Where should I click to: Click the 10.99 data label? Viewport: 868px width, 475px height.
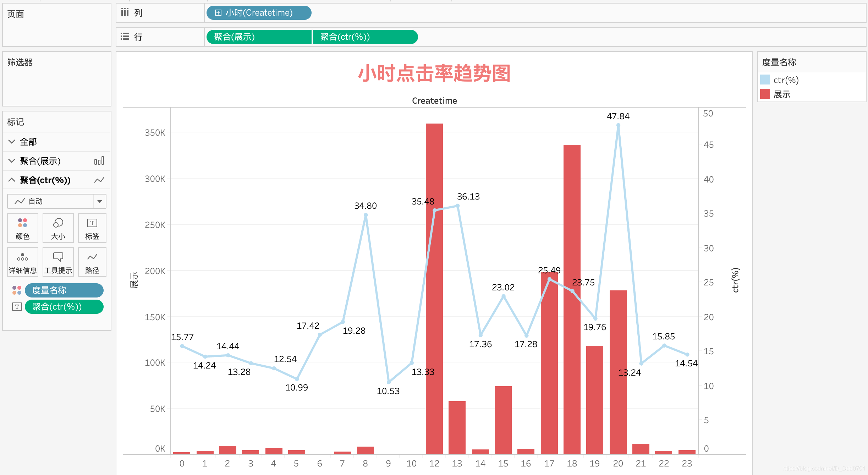tap(297, 388)
